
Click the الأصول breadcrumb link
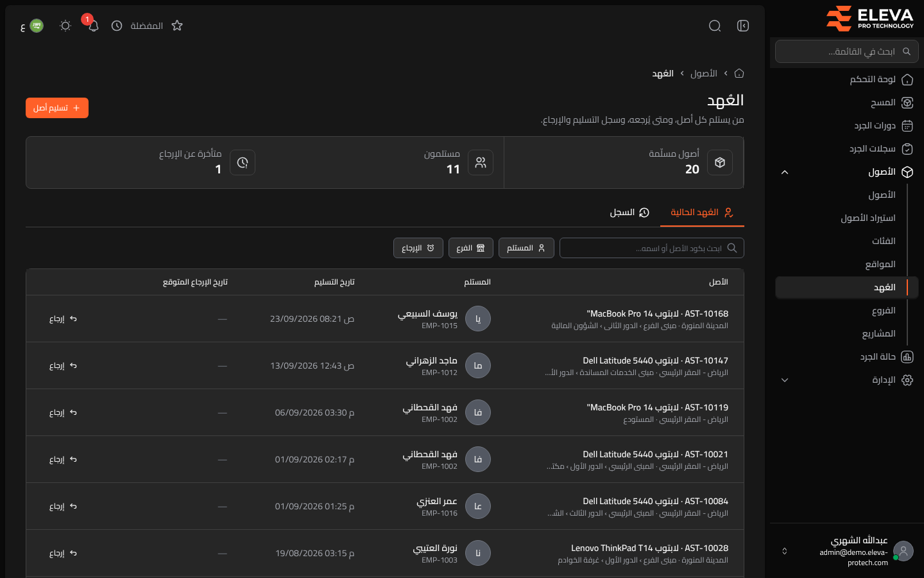704,73
